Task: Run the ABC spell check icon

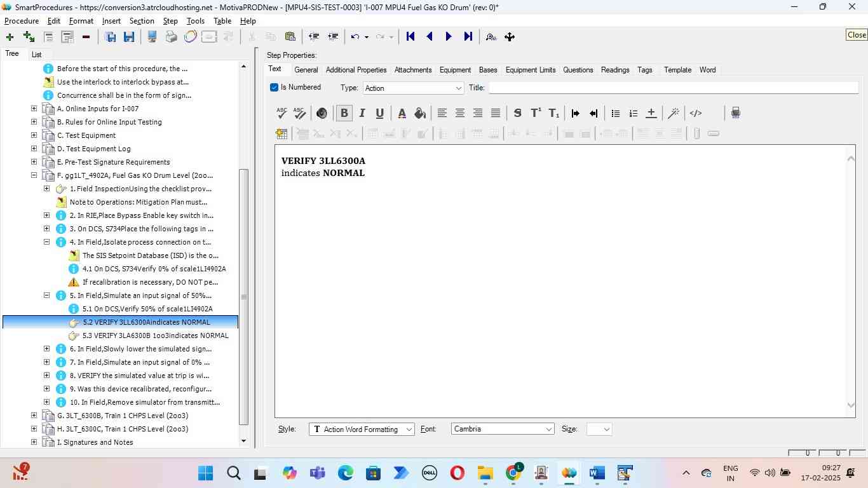Action: [x=281, y=113]
